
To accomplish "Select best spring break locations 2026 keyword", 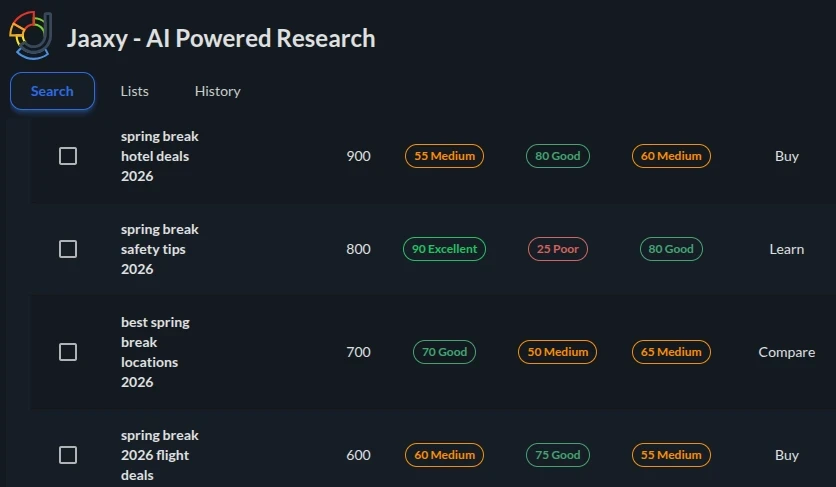I will click(155, 352).
